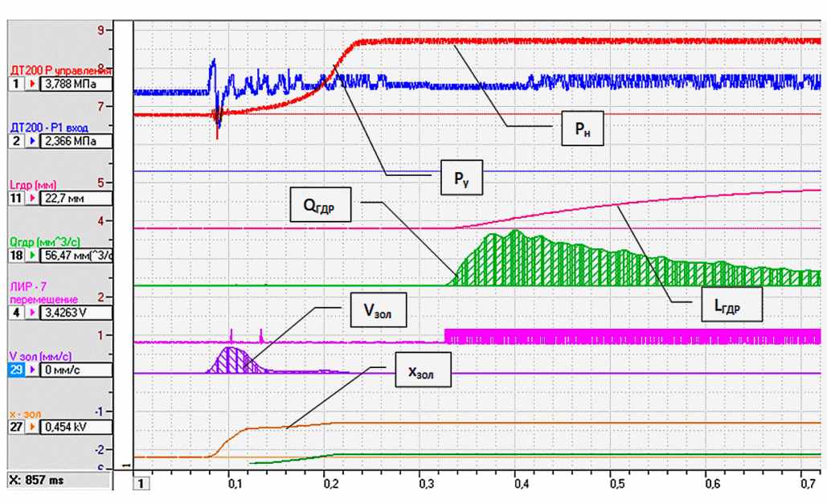
Task: Click the blue arrow beside channel 2
Action: [34, 141]
